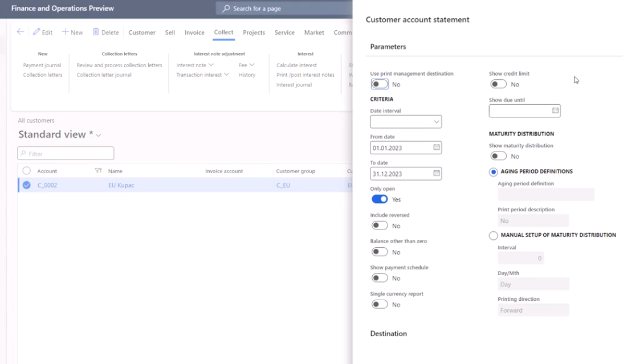Sort by the Invoice account column header
This screenshot has height=364, width=623.
[224, 171]
